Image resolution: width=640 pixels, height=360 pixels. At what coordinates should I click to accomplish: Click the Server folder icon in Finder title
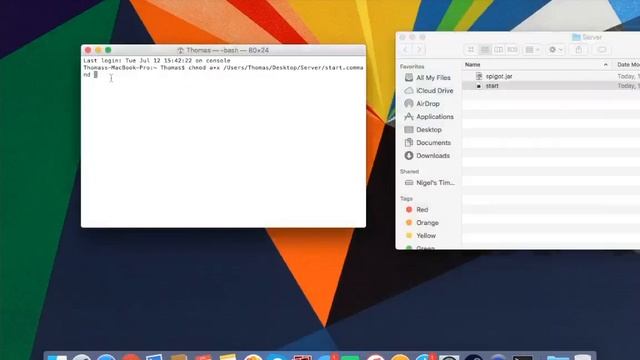[x=576, y=37]
